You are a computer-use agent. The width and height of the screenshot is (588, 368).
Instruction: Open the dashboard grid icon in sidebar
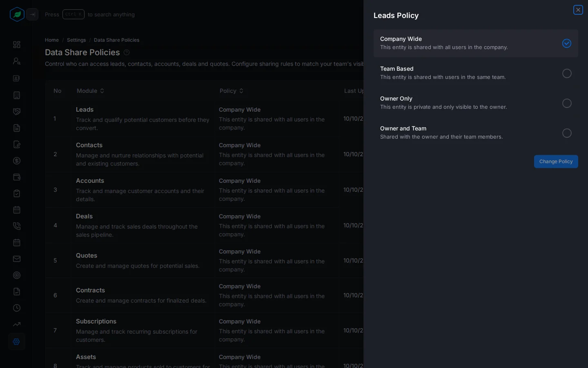coord(17,45)
